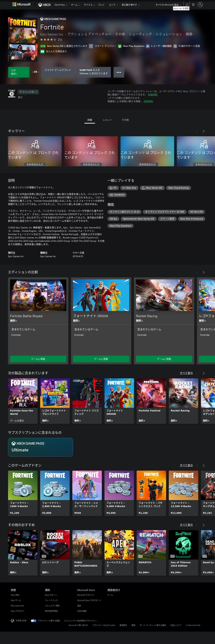The height and width of the screenshot is (644, 215).
Task: Click ゲームに移動 under Fortnite Battle Royale
Action: (38, 359)
